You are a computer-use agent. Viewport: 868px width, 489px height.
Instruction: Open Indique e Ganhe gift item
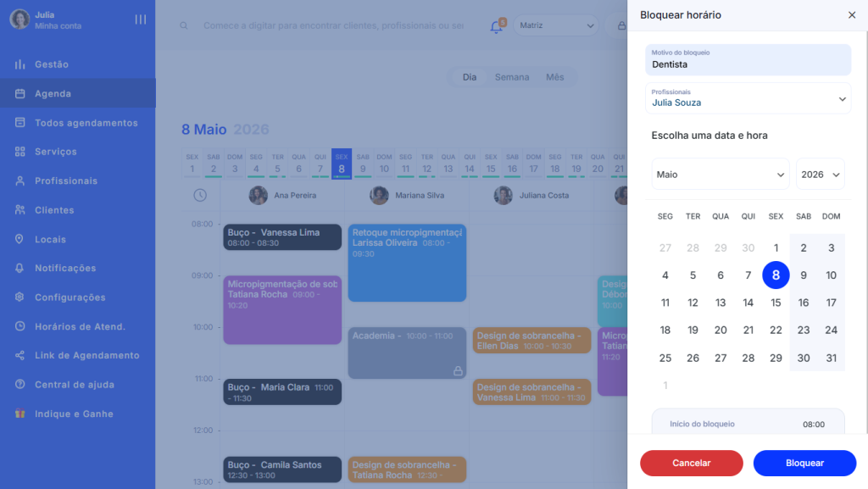(73, 414)
